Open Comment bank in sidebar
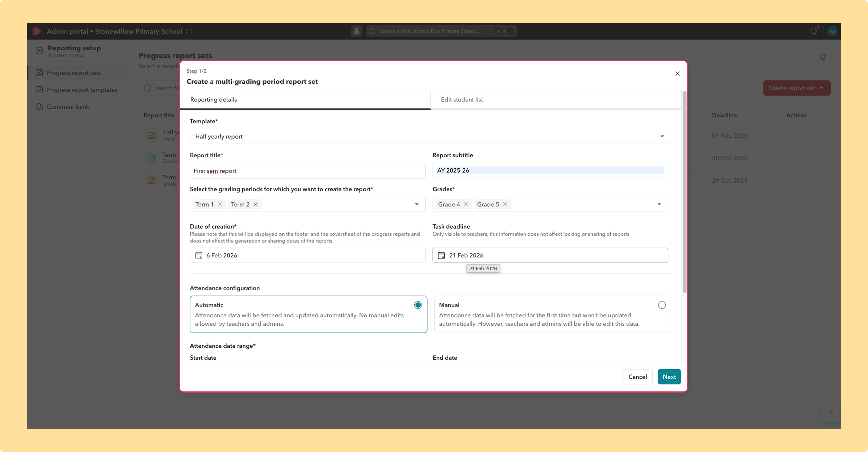The width and height of the screenshot is (868, 452). pos(78,107)
